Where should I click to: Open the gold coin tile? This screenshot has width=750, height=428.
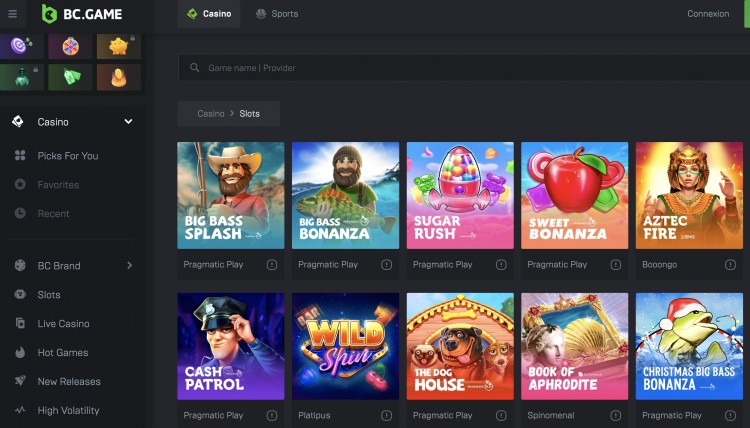click(119, 77)
